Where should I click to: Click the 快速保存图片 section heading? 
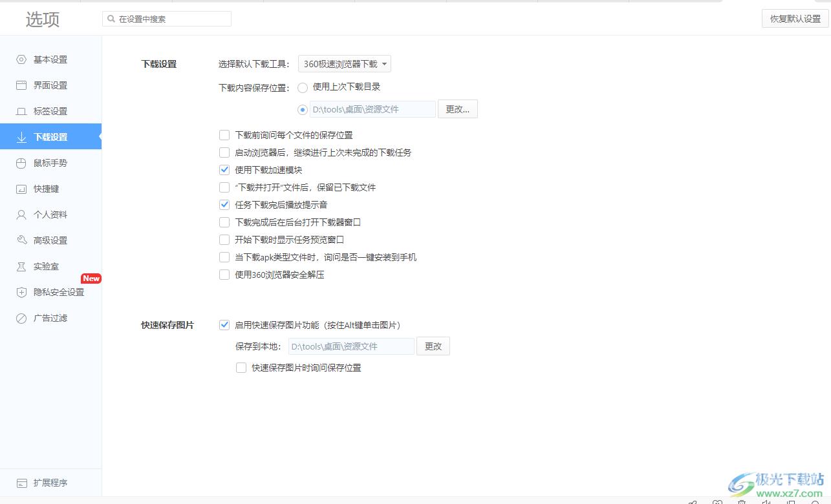[x=167, y=325]
